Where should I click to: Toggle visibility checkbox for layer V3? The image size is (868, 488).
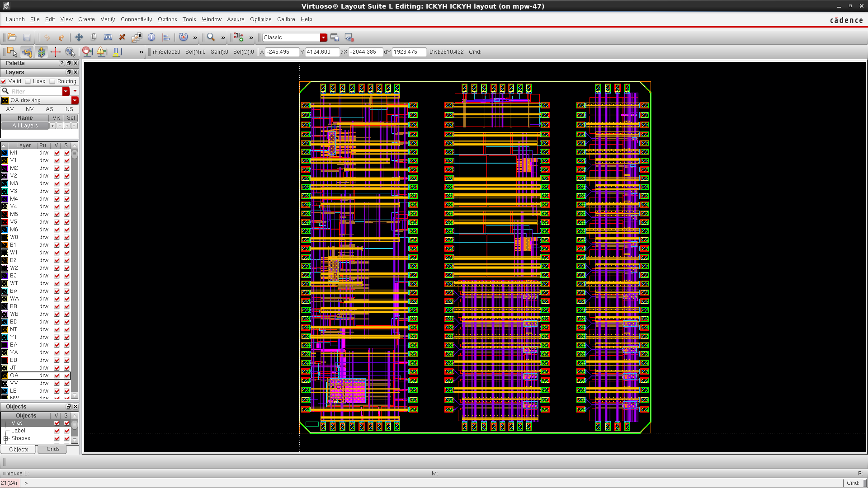tap(57, 191)
